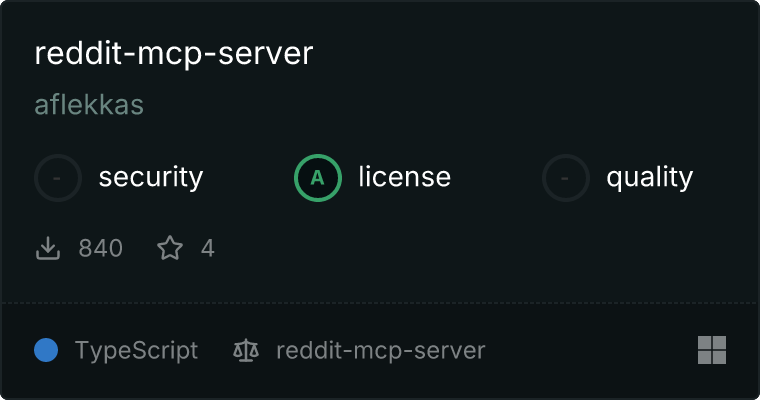The width and height of the screenshot is (760, 400).
Task: Click the star count of 4
Action: pyautogui.click(x=207, y=248)
